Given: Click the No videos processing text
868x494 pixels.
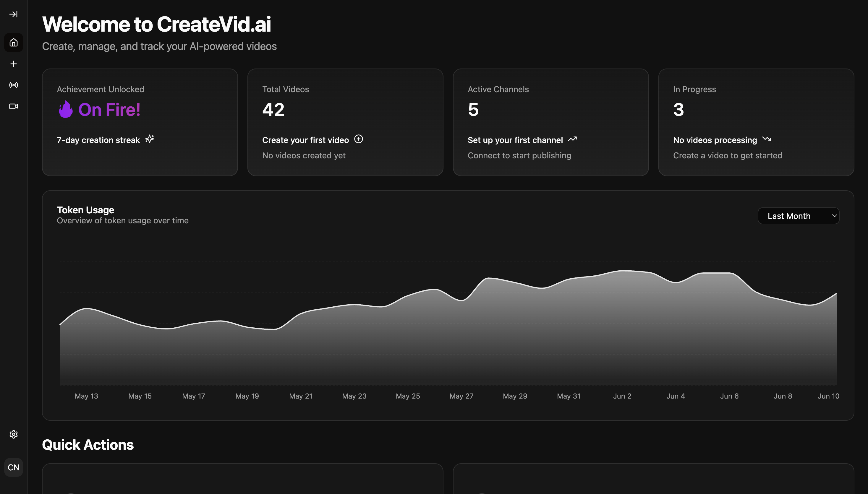Looking at the screenshot, I should pos(715,140).
